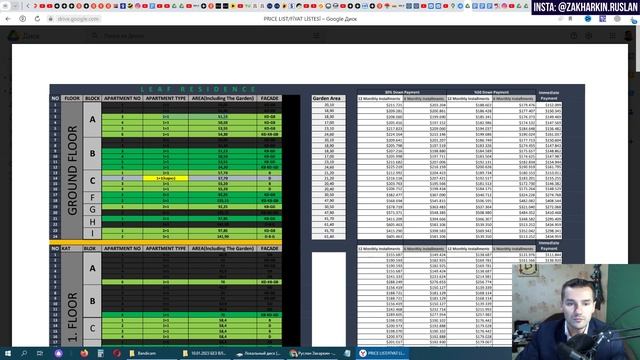Switch to Руслан Захаркин taskbar window

[x=313, y=353]
